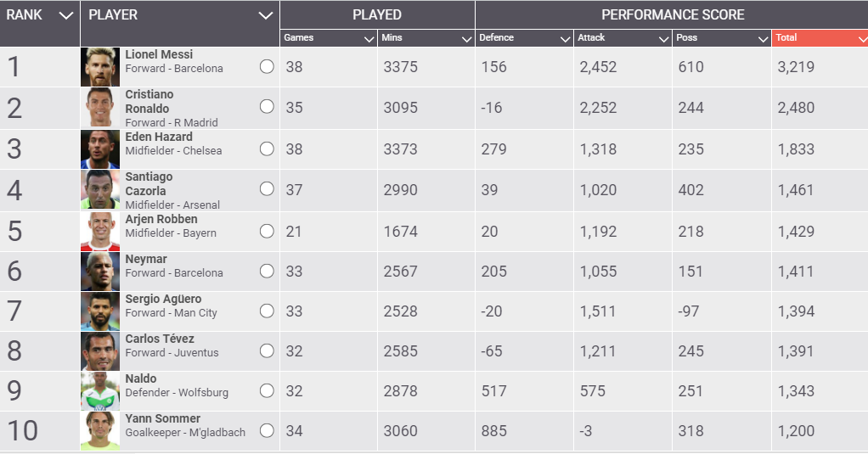Image resolution: width=868 pixels, height=454 pixels.
Task: Click the highlighted red Total column header
Action: 820,38
